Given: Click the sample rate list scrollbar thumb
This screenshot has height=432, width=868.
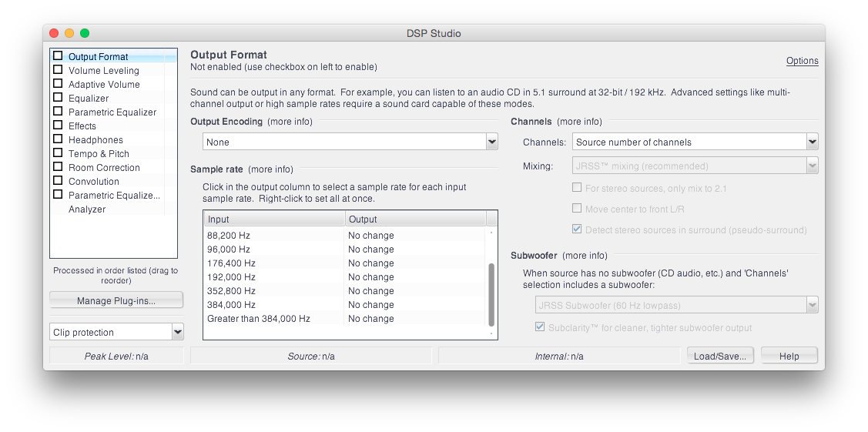Looking at the screenshot, I should click(491, 294).
